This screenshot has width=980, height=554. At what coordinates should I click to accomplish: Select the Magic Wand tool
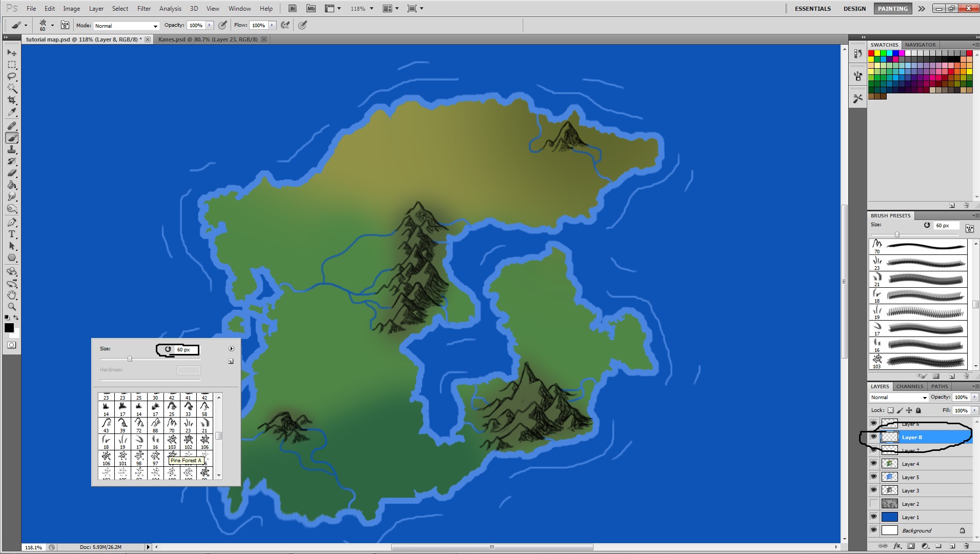click(12, 88)
